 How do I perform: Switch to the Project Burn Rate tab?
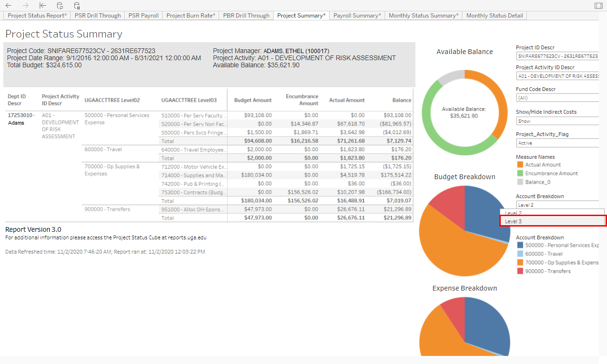[x=191, y=16]
